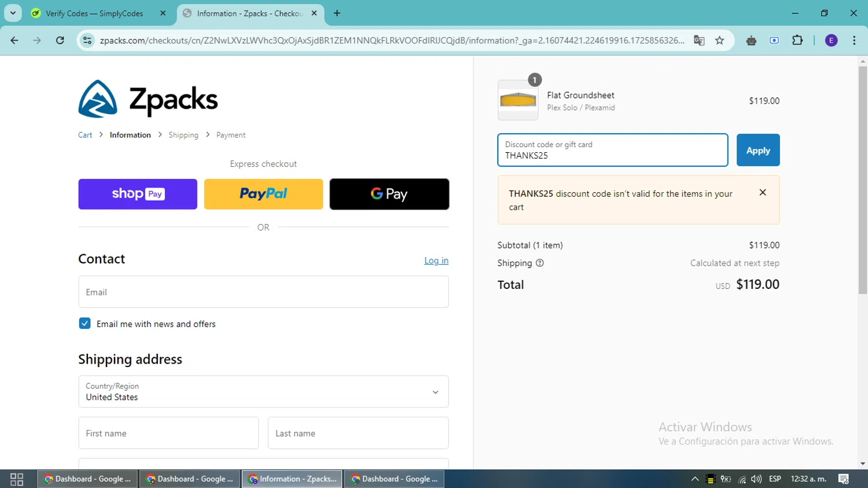The width and height of the screenshot is (868, 488).
Task: Click the Zpacks logo
Action: pos(148,99)
